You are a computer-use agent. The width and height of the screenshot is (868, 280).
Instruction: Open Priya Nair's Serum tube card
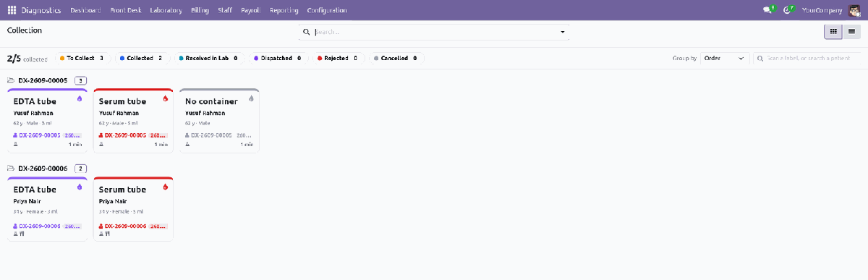click(133, 208)
